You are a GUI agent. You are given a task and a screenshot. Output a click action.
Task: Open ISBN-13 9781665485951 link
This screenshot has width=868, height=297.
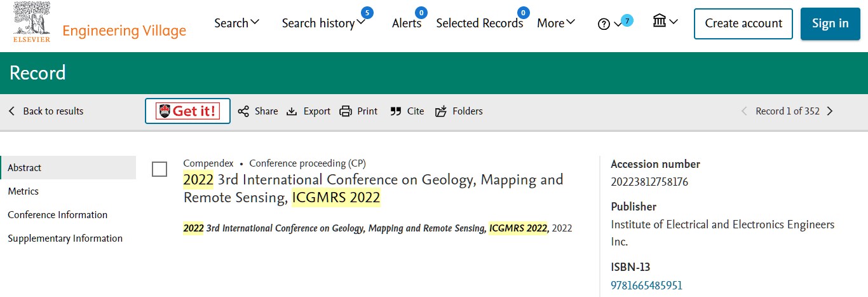pos(647,286)
